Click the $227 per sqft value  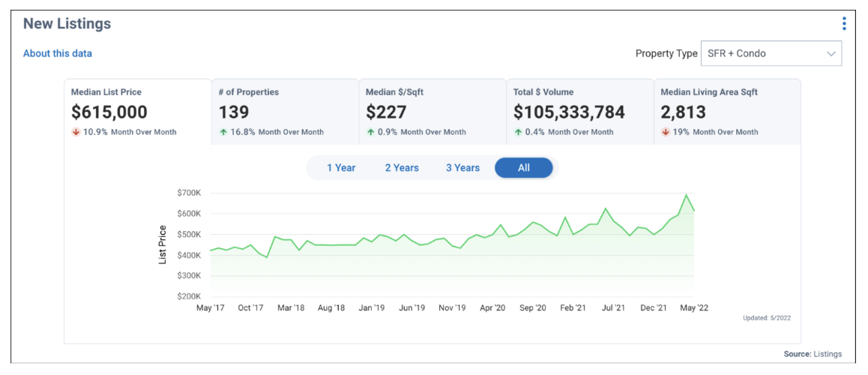pos(386,112)
